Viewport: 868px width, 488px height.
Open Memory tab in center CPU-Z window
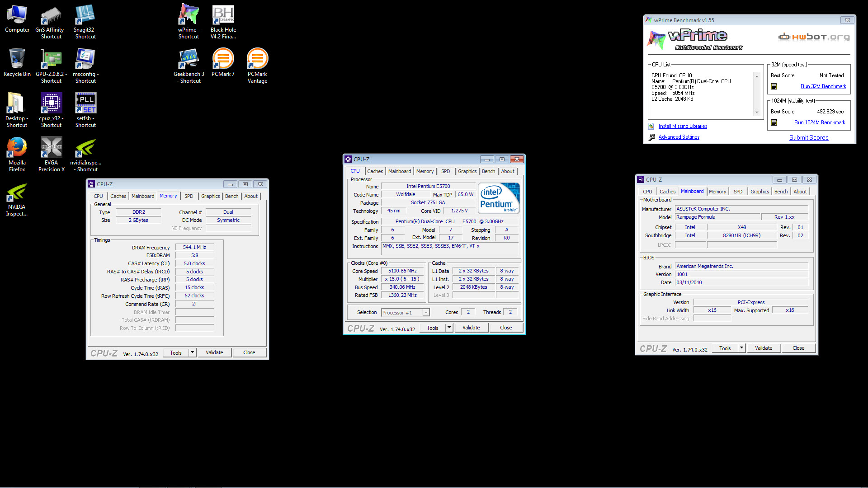[x=425, y=171]
